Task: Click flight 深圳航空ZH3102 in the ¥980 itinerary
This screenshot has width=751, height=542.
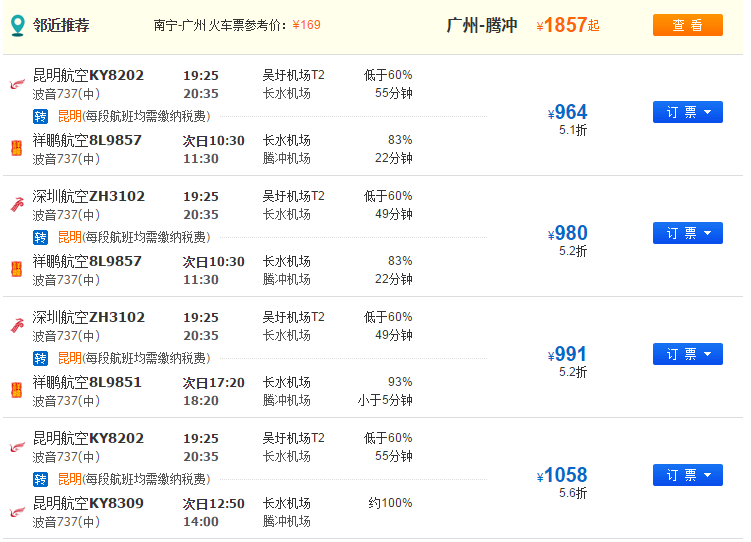Action: [x=89, y=196]
